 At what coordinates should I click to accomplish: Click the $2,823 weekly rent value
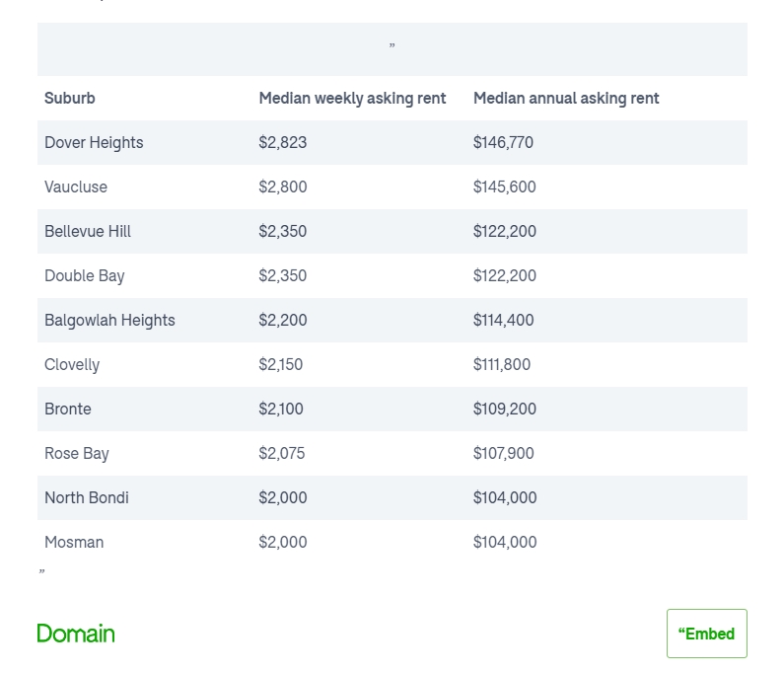click(x=283, y=143)
